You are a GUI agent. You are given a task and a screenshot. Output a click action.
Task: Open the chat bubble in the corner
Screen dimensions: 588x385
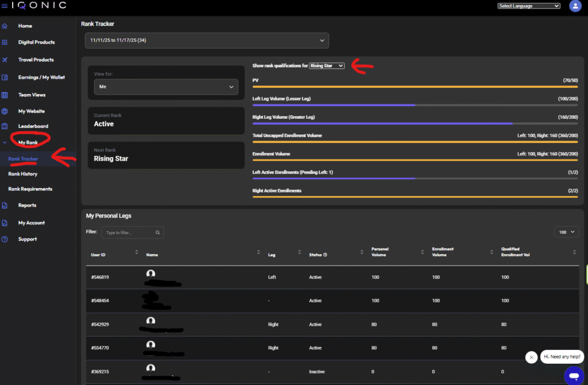point(574,374)
